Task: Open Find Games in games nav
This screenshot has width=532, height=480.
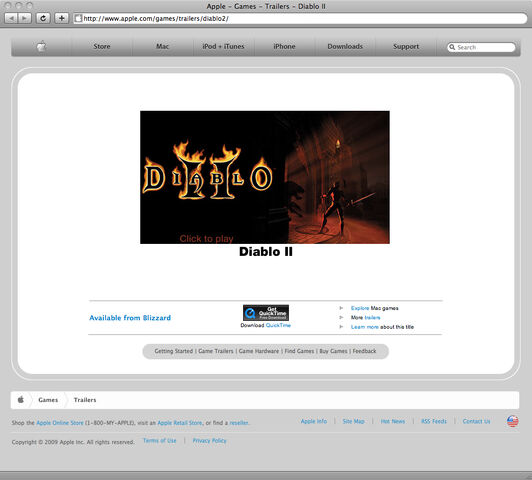Action: (x=299, y=351)
